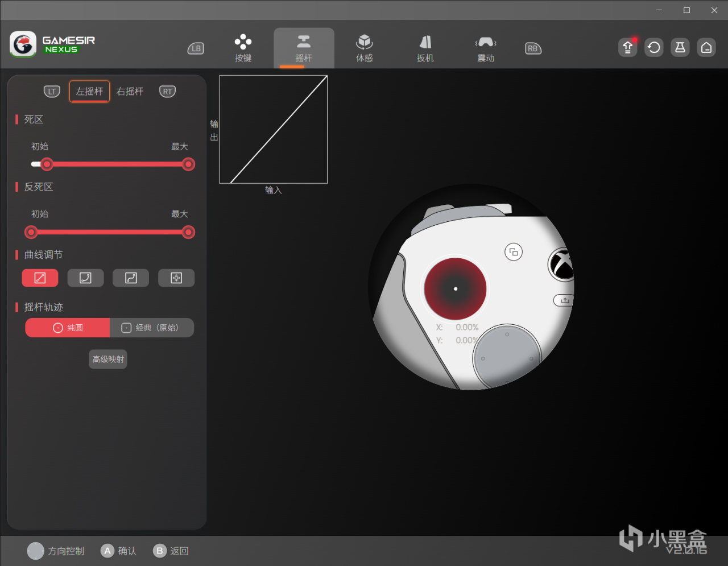Choose 经典（原始） stick trajectory
Screen dimensions: 728x566
click(152, 328)
